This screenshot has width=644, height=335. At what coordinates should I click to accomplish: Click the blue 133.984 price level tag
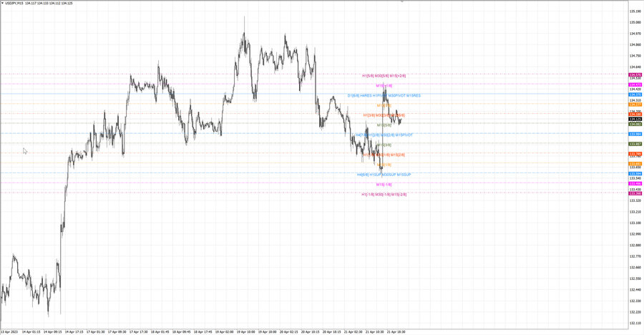click(x=635, y=134)
